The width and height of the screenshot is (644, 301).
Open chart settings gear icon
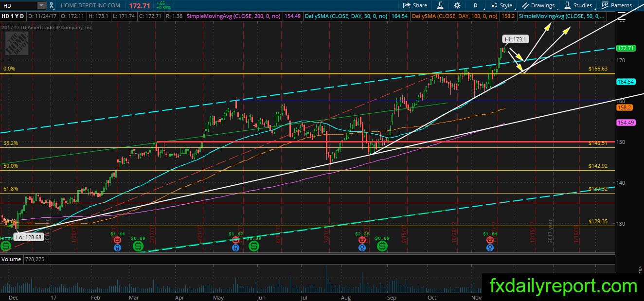[x=457, y=5]
